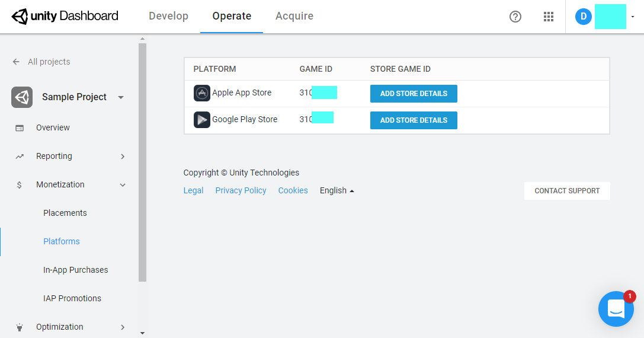Click the Google Play Store platform name

[x=245, y=120]
